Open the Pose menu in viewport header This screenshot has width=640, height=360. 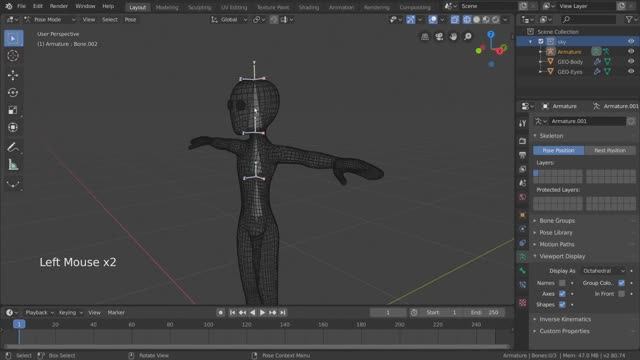tap(130, 20)
